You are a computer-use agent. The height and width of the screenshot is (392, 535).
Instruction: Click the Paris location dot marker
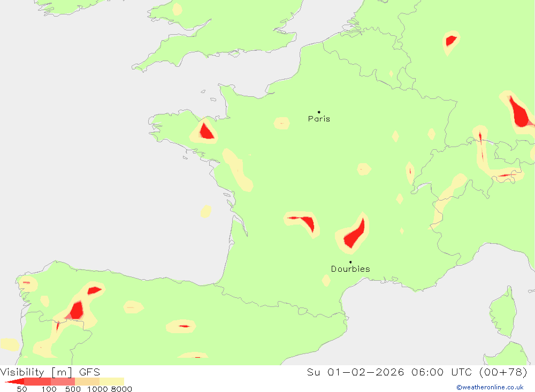(x=319, y=112)
